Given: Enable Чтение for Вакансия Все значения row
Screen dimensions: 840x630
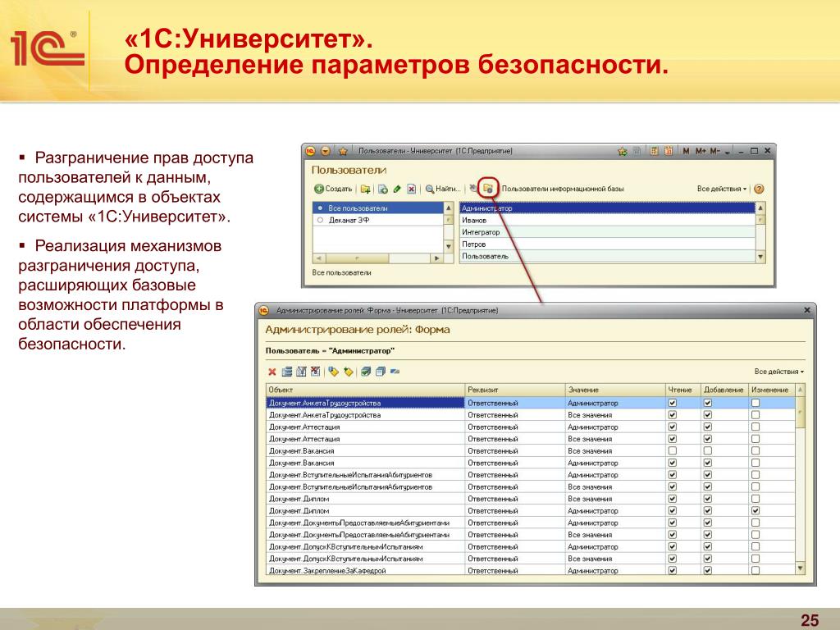Looking at the screenshot, I should pyautogui.click(x=673, y=450).
